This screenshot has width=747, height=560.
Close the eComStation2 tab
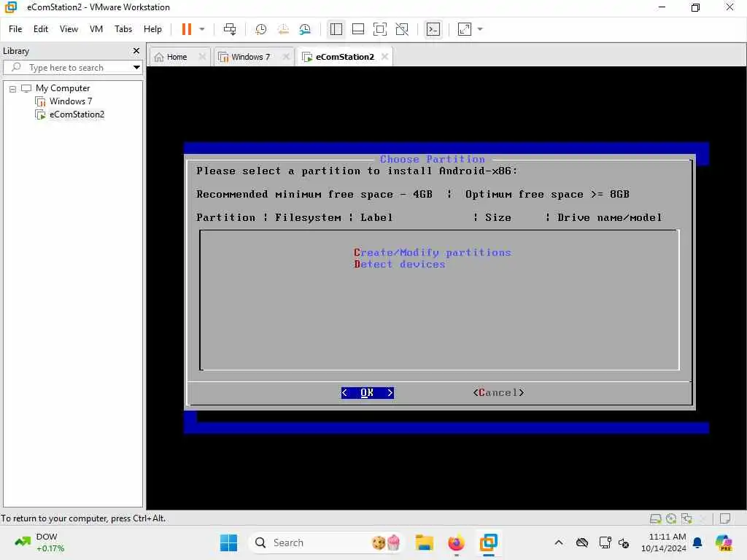[384, 56]
